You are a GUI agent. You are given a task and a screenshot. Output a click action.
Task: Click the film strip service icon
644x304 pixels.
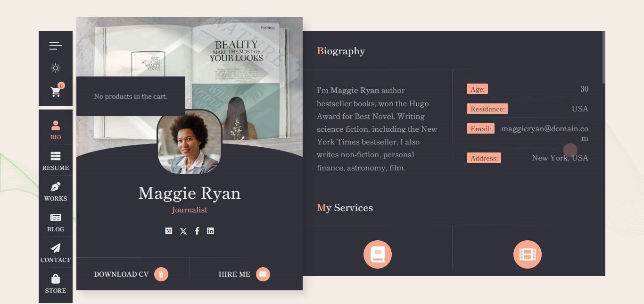(x=527, y=254)
